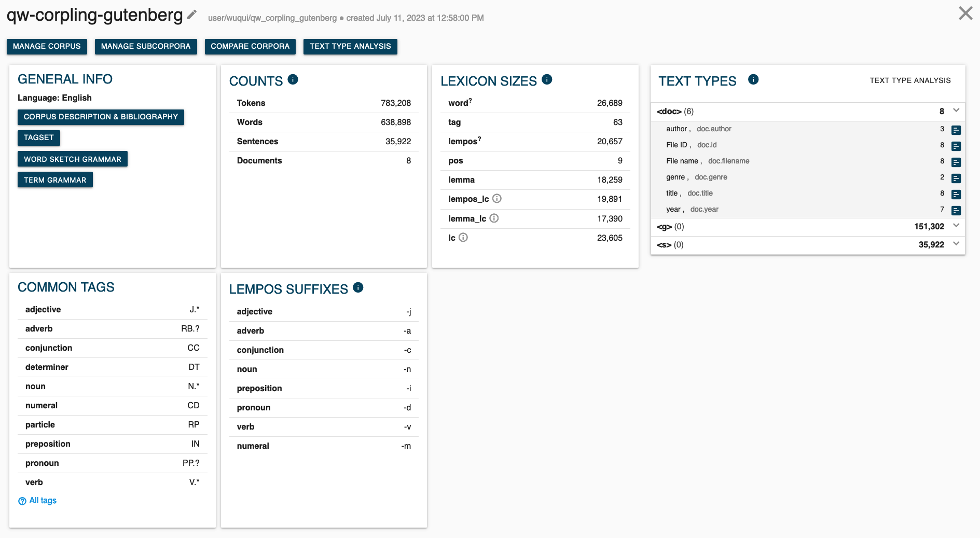Viewport: 980px width, 538px height.
Task: Click the info icon next to COUNTS
Action: click(293, 79)
